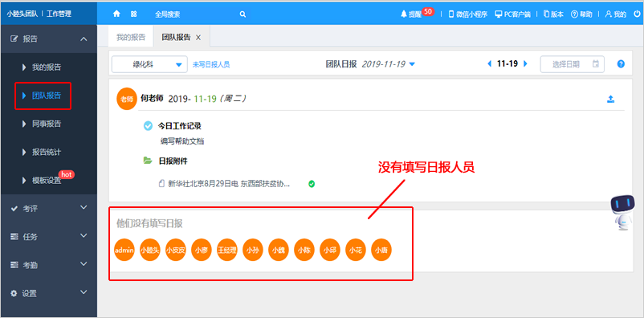Go to previous day arrow before 11-19
This screenshot has width=644, height=318.
tap(489, 63)
